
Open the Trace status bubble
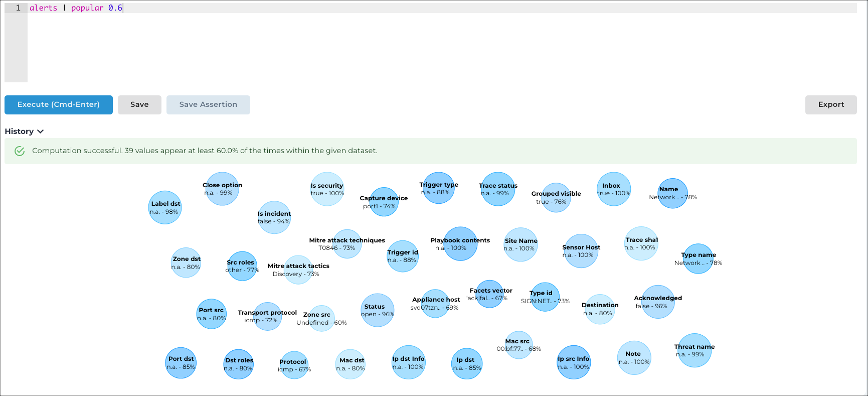pyautogui.click(x=498, y=189)
